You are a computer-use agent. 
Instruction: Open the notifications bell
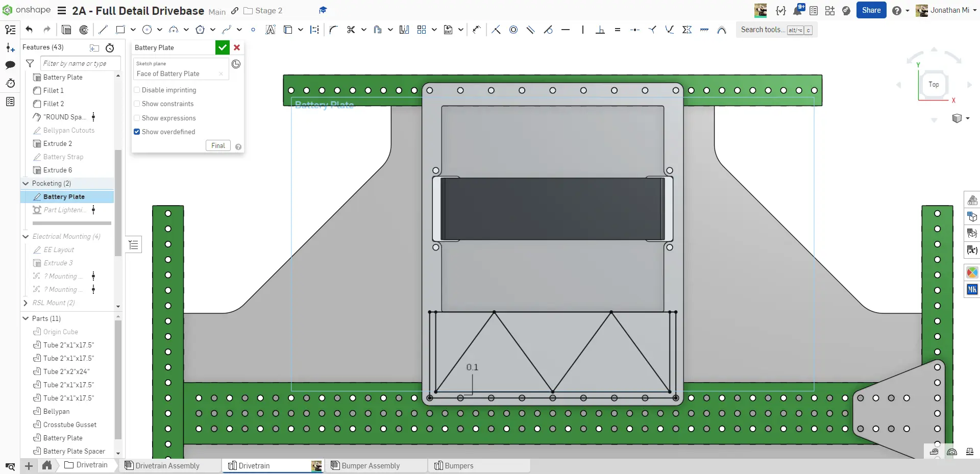[x=797, y=10]
